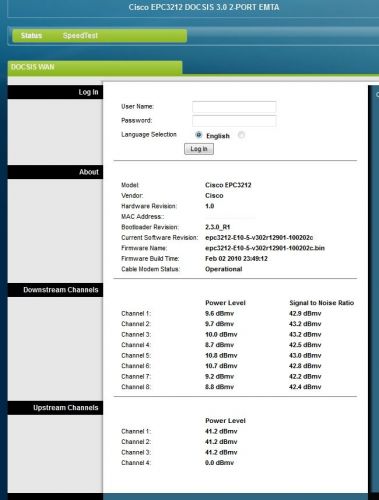Image resolution: width=379 pixels, height=500 pixels.
Task: Click the Operational modem status value
Action: 224,269
